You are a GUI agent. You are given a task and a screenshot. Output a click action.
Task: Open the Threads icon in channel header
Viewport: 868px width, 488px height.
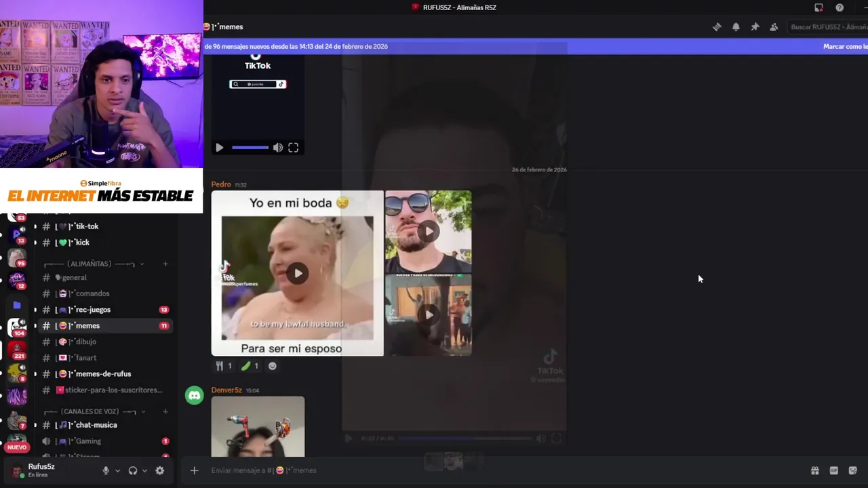pos(717,27)
